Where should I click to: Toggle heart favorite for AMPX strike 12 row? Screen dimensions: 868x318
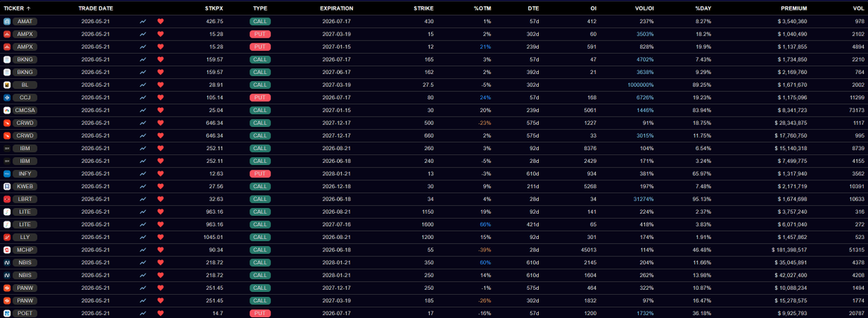[161, 47]
